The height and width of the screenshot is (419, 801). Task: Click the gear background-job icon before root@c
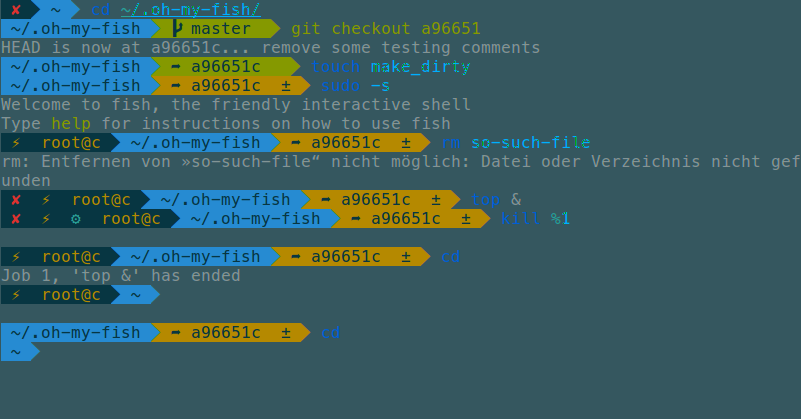(x=76, y=219)
